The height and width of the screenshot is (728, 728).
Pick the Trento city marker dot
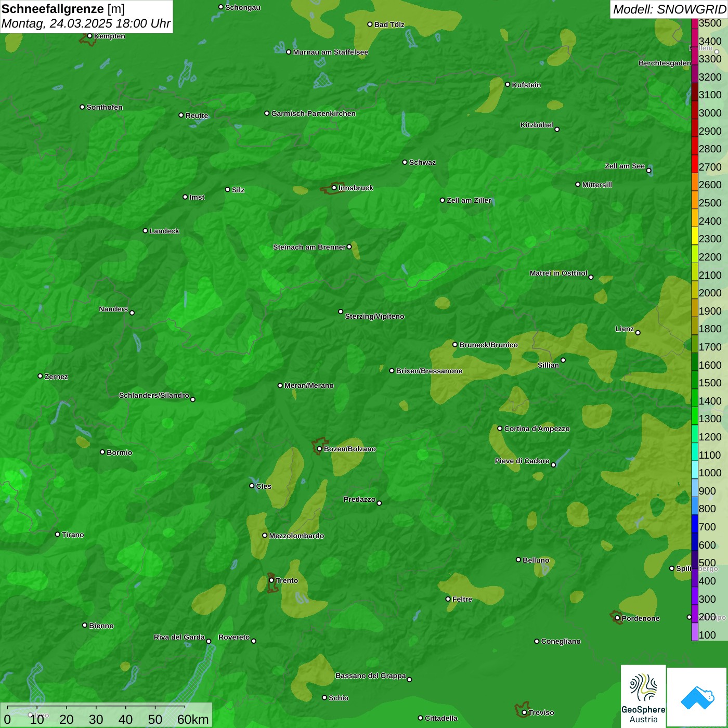click(x=271, y=580)
